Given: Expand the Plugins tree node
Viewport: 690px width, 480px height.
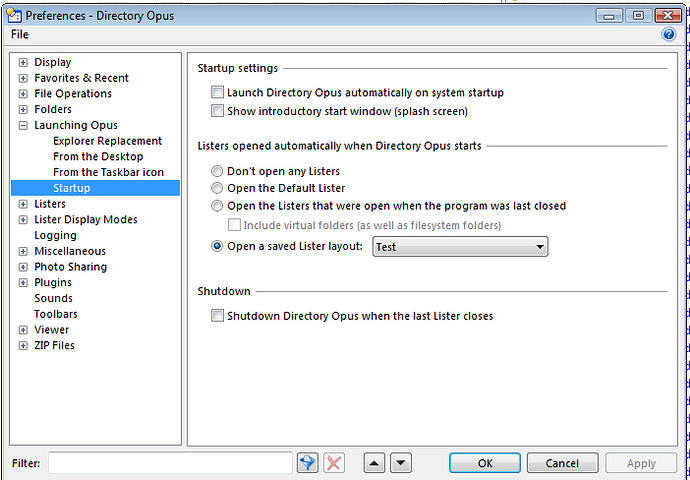Looking at the screenshot, I should click(23, 283).
